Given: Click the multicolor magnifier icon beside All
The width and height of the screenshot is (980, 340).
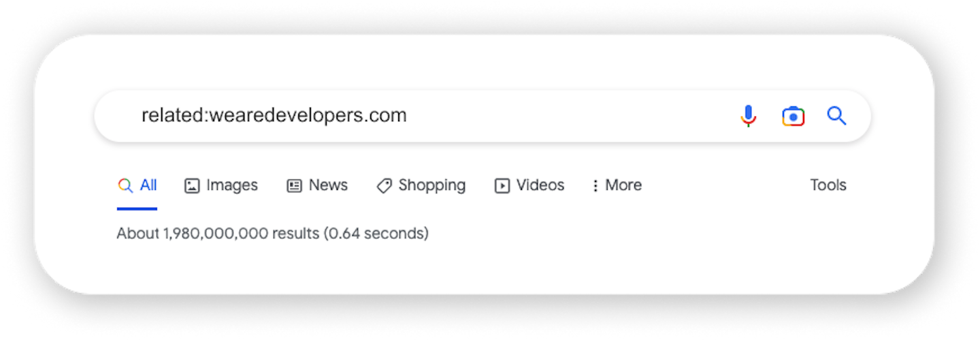Looking at the screenshot, I should (125, 185).
